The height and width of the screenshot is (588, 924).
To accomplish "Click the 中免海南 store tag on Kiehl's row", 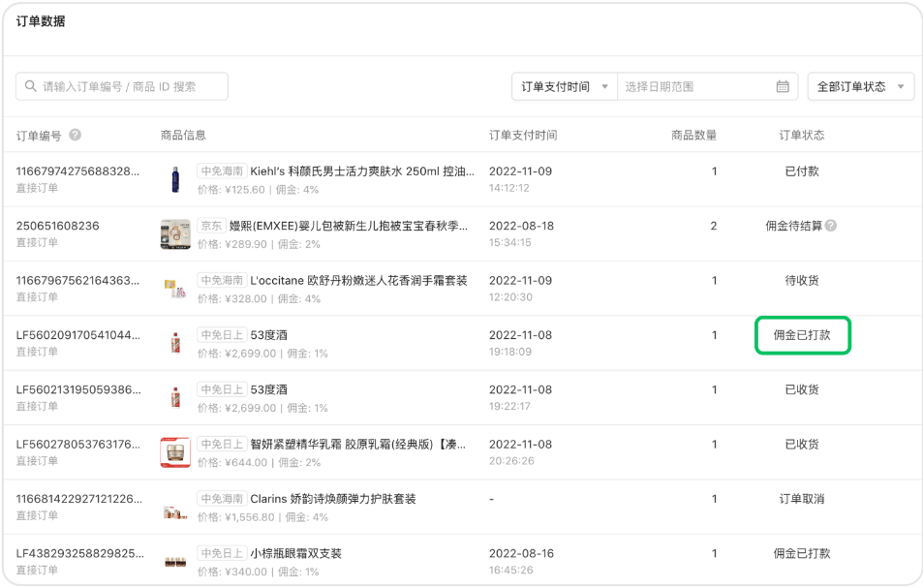I will tap(222, 172).
